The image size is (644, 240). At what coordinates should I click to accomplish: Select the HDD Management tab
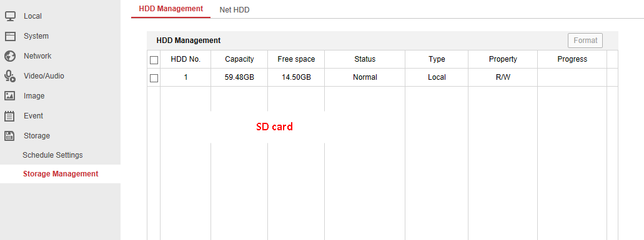tap(171, 9)
